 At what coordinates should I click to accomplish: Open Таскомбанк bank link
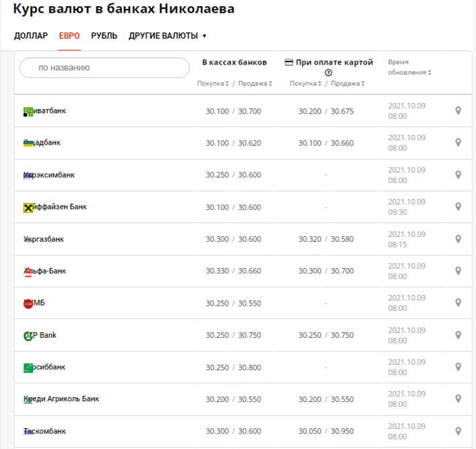(x=44, y=431)
